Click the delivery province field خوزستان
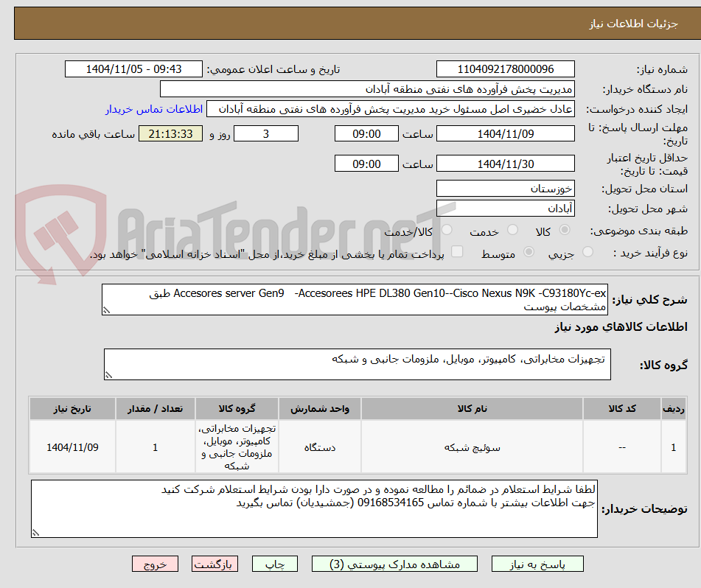Viewport: 701px width, 588px height. (505, 189)
